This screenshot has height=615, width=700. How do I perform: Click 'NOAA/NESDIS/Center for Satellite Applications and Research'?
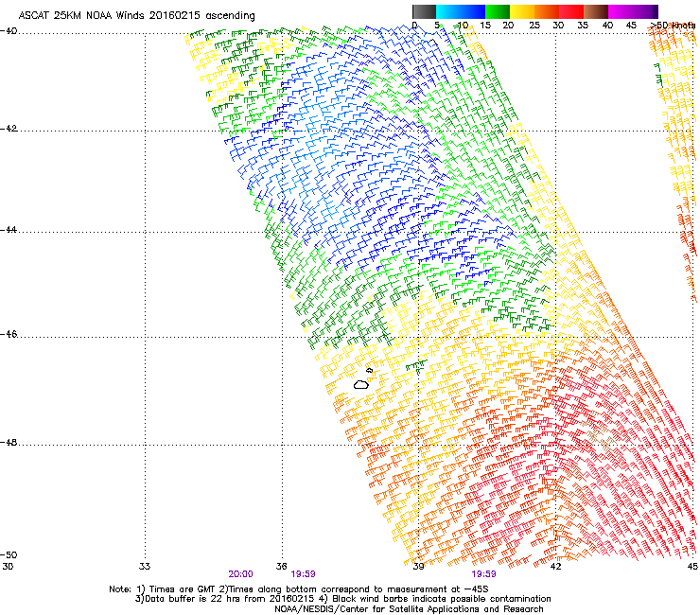click(x=409, y=609)
